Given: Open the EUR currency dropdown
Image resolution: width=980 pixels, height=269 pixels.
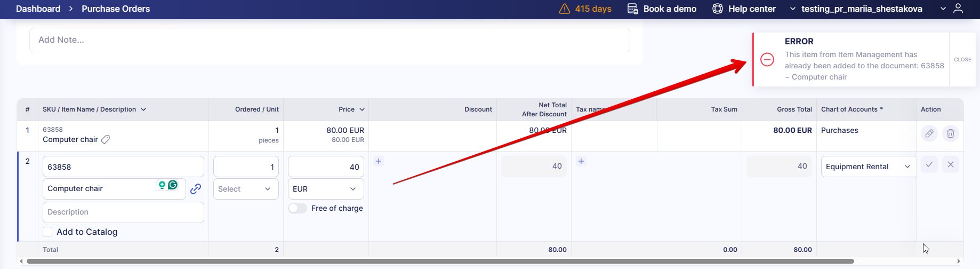Looking at the screenshot, I should click(325, 189).
